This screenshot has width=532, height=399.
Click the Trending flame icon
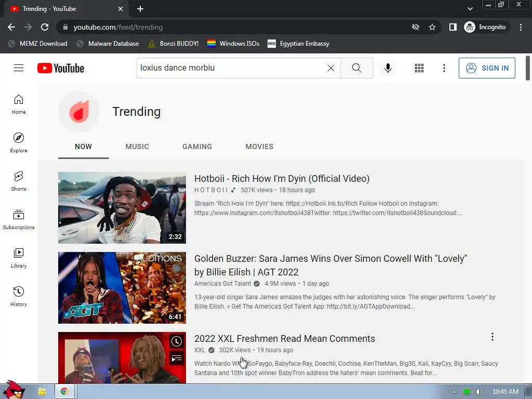(79, 112)
